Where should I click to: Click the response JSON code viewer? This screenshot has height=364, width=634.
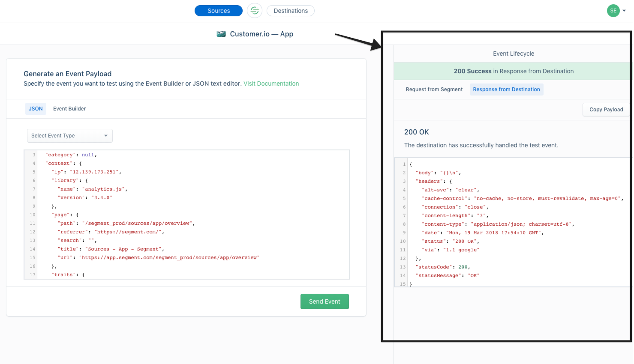(512, 222)
